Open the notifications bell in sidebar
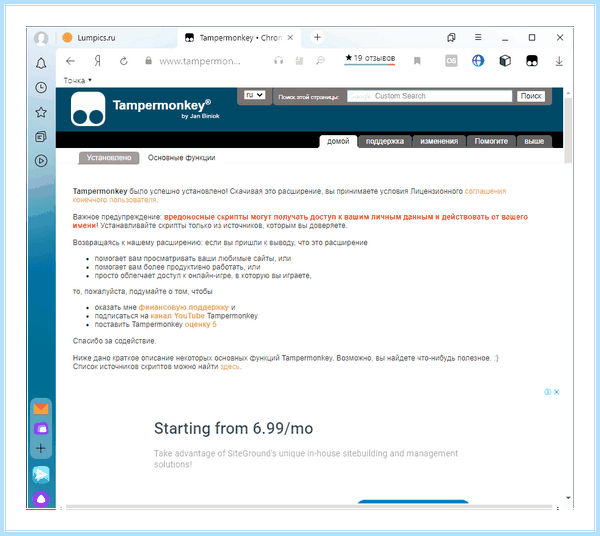 (x=41, y=64)
